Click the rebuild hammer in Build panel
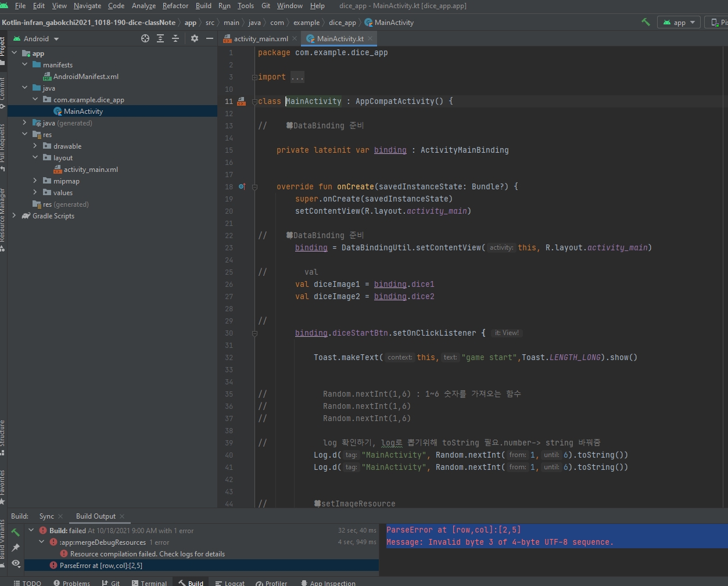 (x=16, y=532)
